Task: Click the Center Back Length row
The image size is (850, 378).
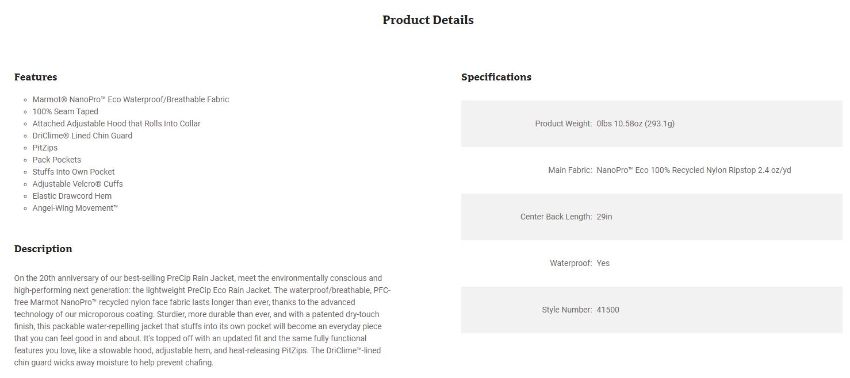Action: [652, 217]
